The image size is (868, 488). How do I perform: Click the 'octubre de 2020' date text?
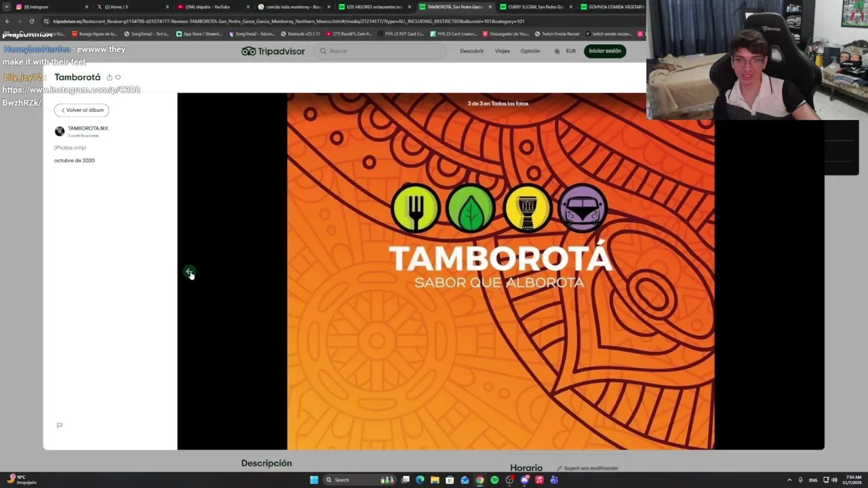point(75,161)
